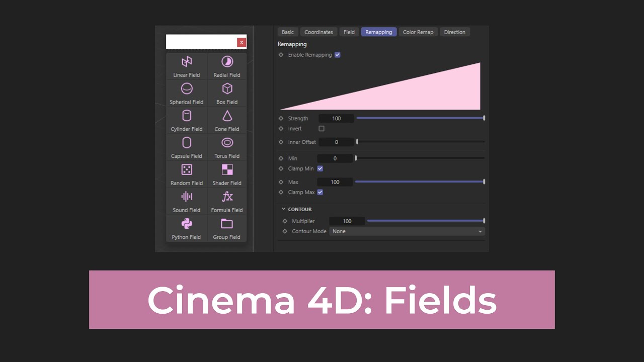This screenshot has width=644, height=362.
Task: Enable the Invert checkbox
Action: [x=321, y=129]
